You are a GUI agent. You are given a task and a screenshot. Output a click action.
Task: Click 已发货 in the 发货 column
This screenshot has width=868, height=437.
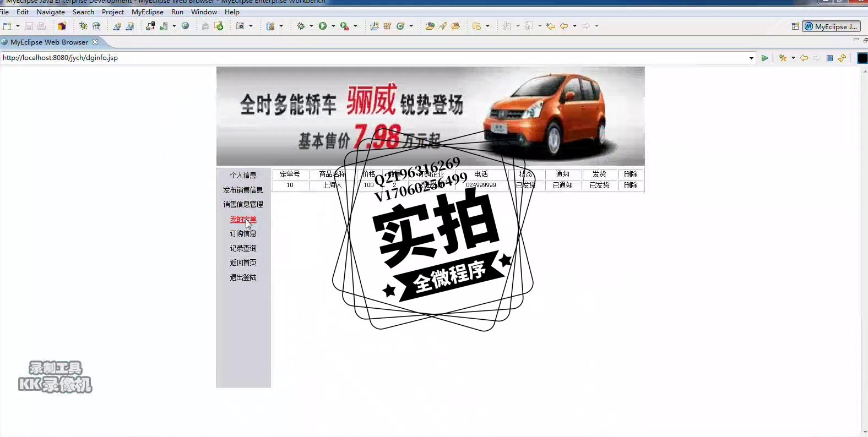tap(600, 185)
